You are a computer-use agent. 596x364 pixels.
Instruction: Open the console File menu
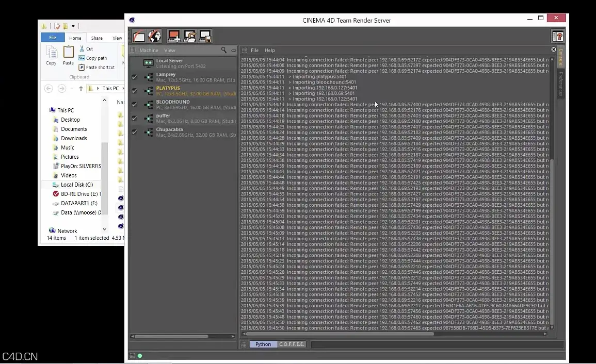(255, 50)
